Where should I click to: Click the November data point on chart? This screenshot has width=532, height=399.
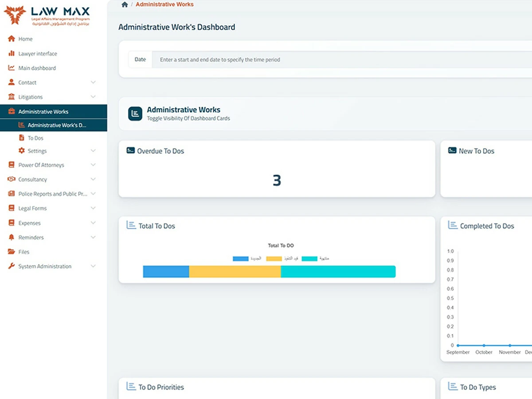tap(510, 345)
